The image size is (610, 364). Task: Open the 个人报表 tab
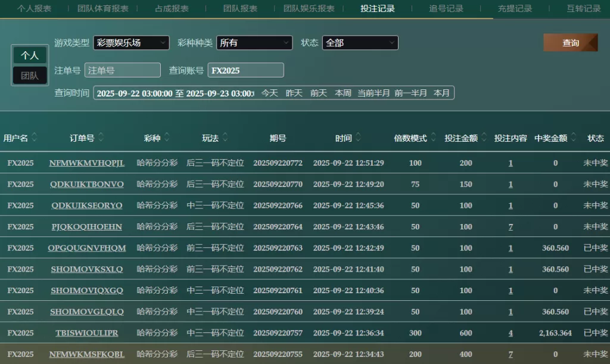click(x=34, y=9)
